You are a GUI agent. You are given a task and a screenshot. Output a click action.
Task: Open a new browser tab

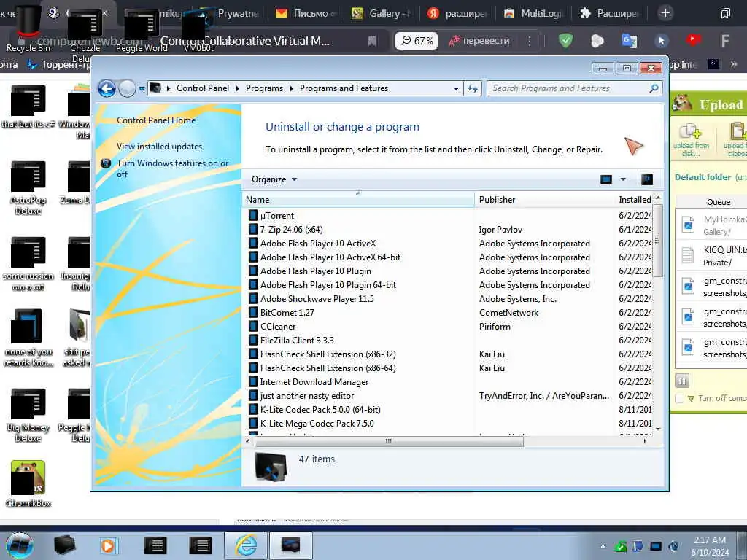665,13
